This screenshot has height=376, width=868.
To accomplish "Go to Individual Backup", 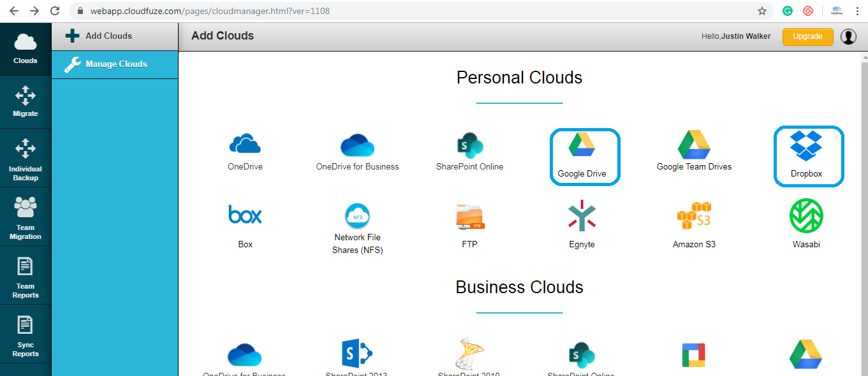I will pyautogui.click(x=26, y=158).
